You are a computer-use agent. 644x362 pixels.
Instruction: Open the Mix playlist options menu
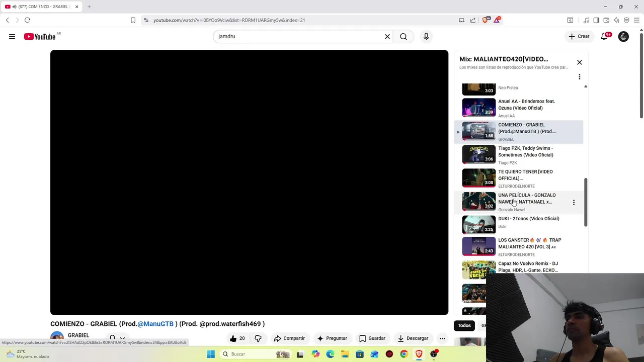tap(580, 77)
